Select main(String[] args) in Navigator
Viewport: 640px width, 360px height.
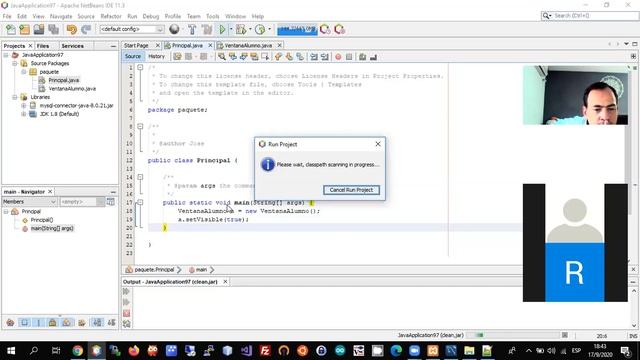[x=52, y=229]
